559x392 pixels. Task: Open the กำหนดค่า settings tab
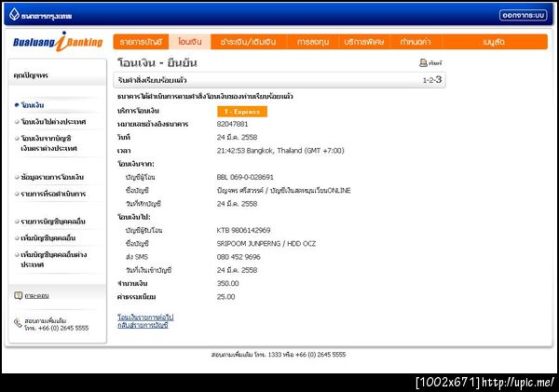[x=416, y=42]
